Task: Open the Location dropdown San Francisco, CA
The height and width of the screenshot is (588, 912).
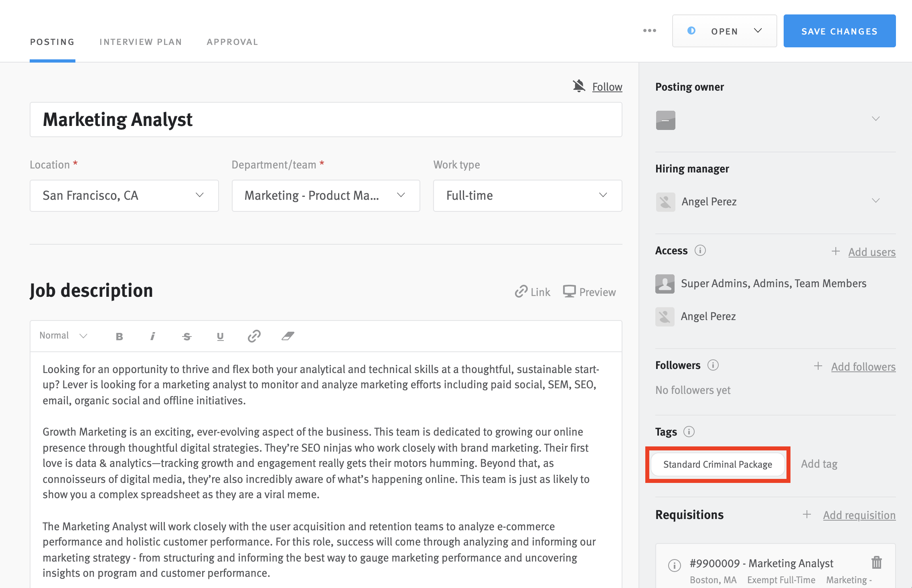Action: click(x=124, y=196)
